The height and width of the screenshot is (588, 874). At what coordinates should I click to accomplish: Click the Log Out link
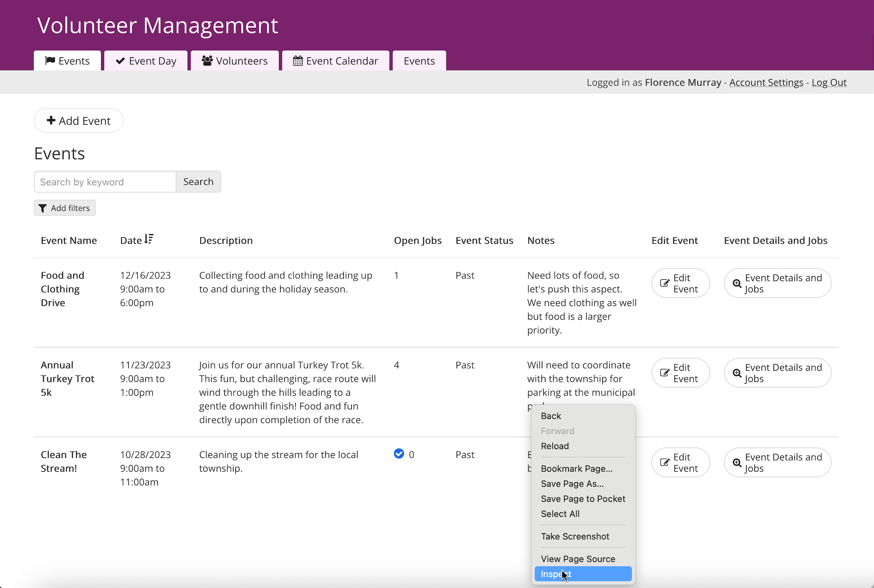pyautogui.click(x=829, y=83)
